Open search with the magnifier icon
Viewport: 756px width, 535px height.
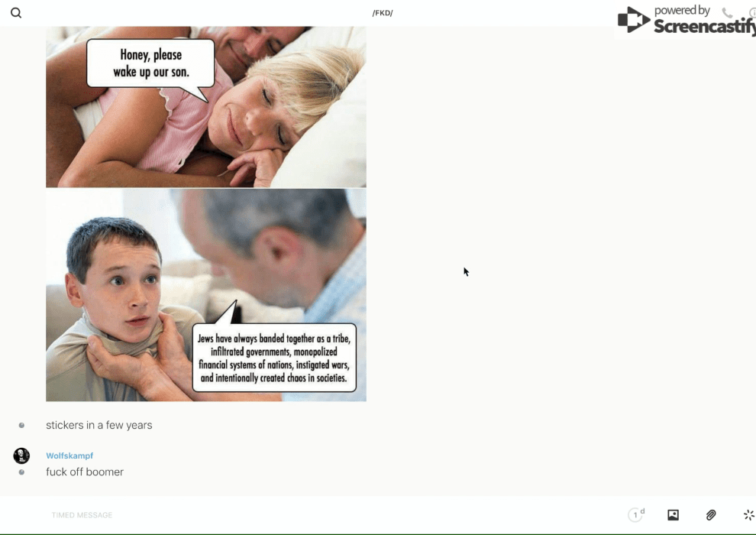pyautogui.click(x=16, y=13)
